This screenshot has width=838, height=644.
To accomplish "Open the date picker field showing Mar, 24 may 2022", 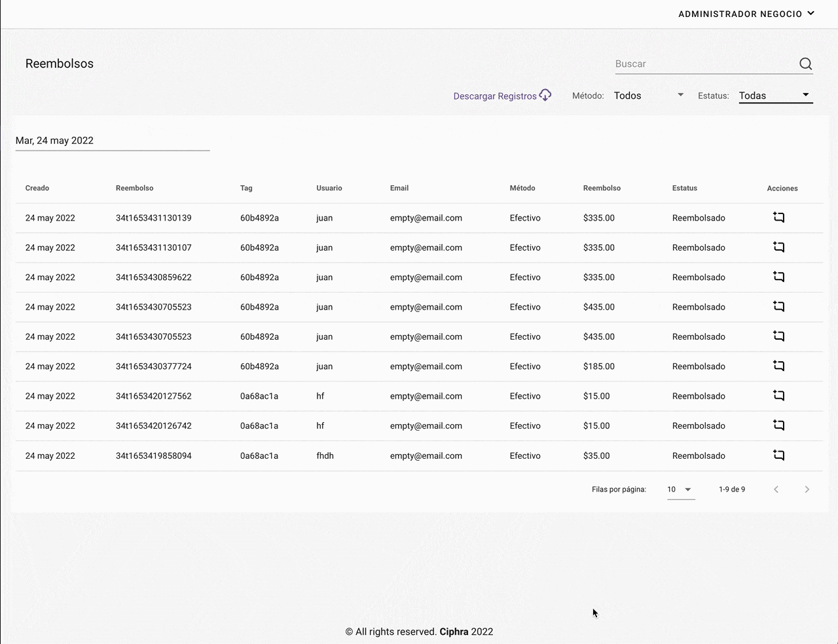I will pos(112,141).
